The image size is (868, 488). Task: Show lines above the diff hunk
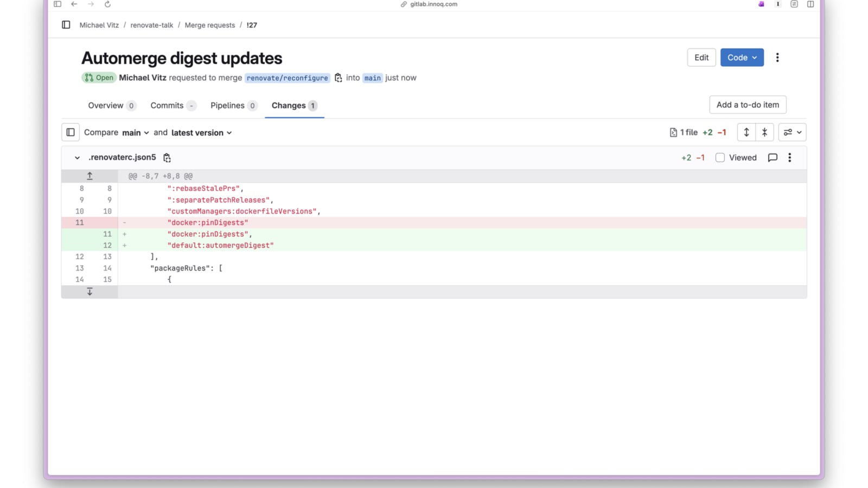90,176
